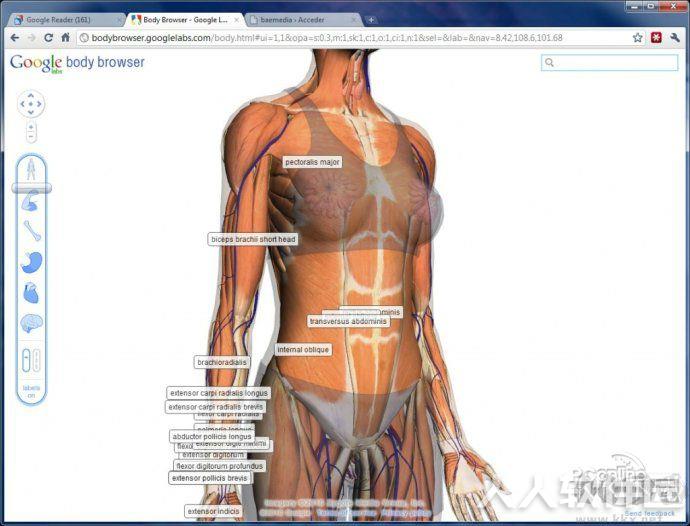
Task: Select the muscle arm layer icon
Action: pos(31,202)
